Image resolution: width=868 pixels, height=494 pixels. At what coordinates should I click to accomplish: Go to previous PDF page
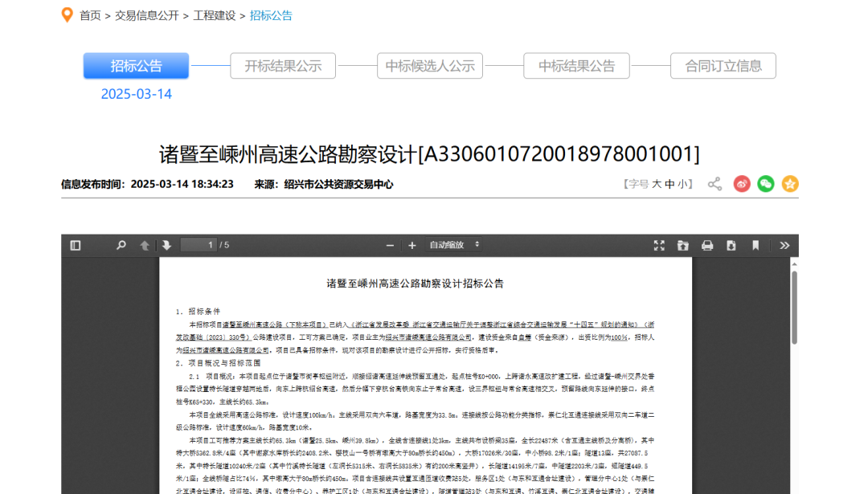click(145, 245)
